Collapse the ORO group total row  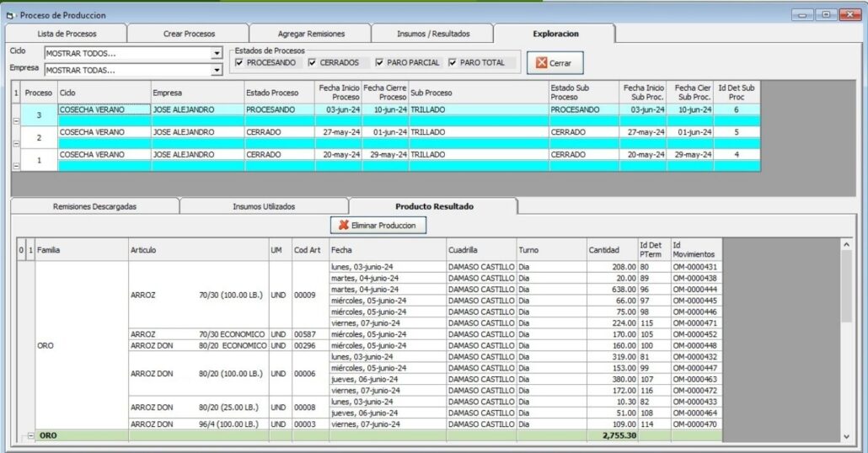31,436
